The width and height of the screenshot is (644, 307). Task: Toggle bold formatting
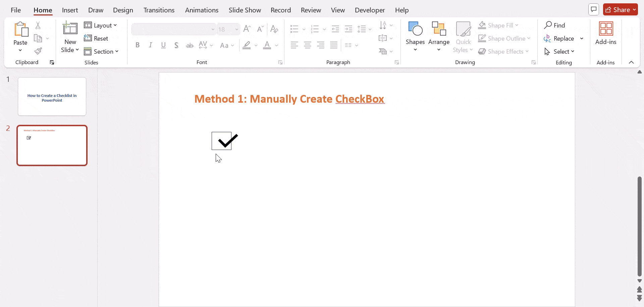point(138,45)
